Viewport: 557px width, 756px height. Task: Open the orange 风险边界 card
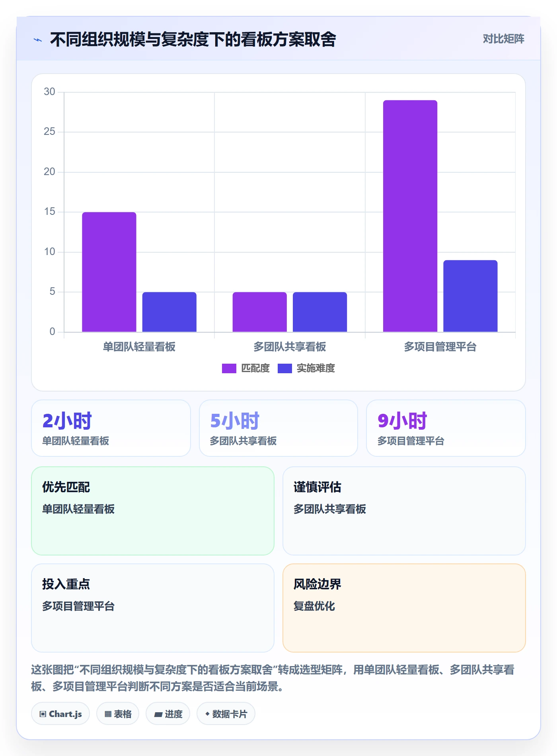coord(404,608)
